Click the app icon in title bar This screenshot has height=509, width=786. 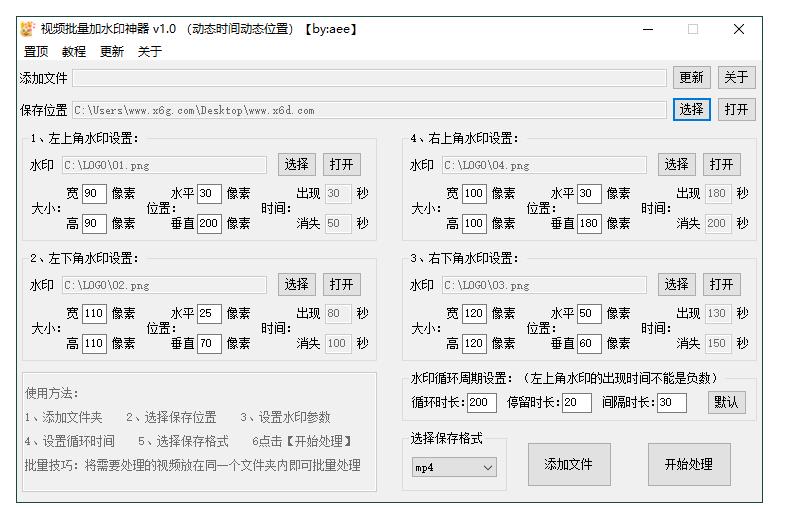pos(27,29)
